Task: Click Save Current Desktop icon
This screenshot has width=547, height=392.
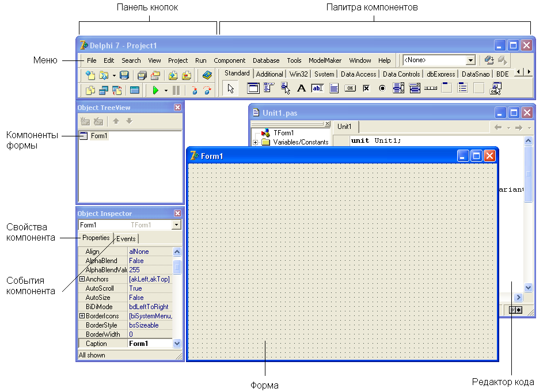Action: (x=489, y=60)
